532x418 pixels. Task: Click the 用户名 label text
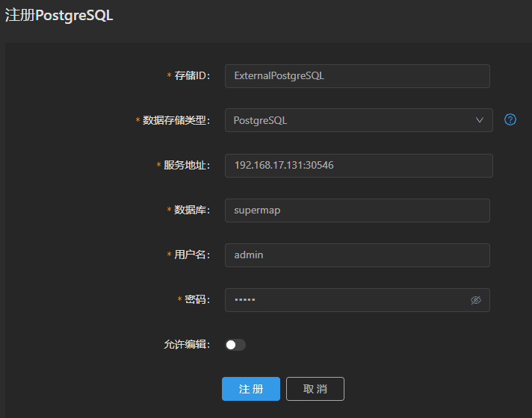(x=192, y=255)
